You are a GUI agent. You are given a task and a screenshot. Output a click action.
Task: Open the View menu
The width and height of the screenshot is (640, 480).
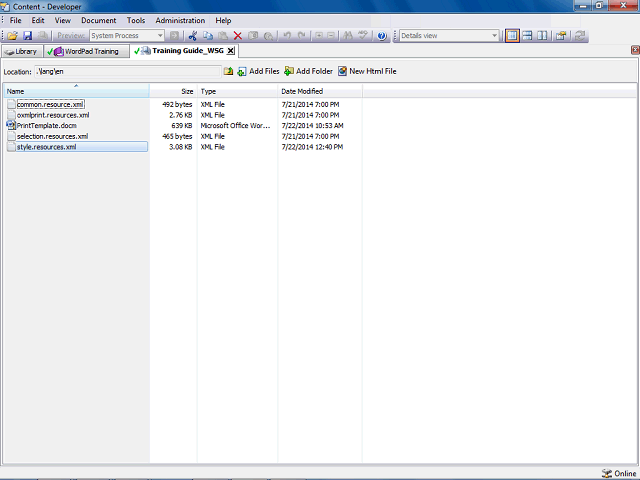62,20
